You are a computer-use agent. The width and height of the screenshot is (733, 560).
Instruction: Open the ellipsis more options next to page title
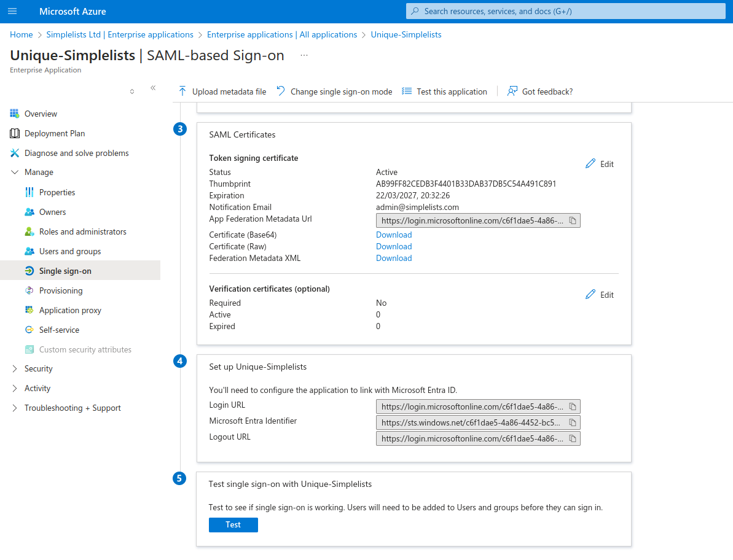click(x=304, y=55)
